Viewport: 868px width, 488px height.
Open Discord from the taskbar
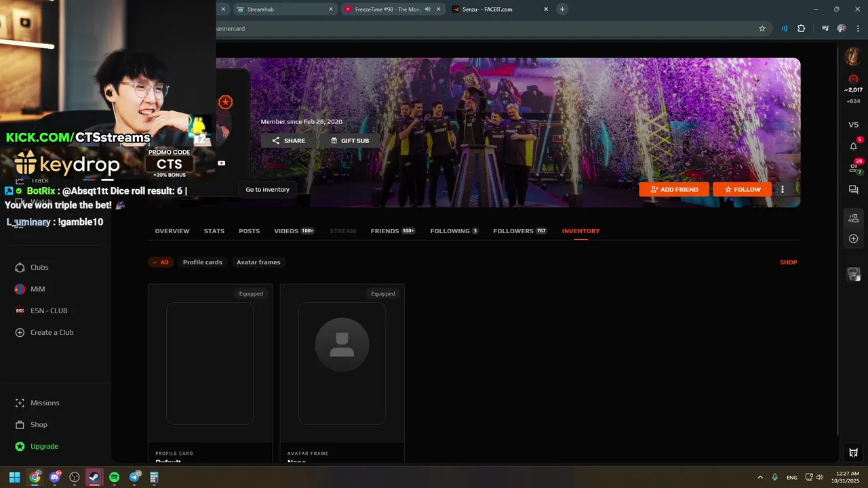coord(55,477)
